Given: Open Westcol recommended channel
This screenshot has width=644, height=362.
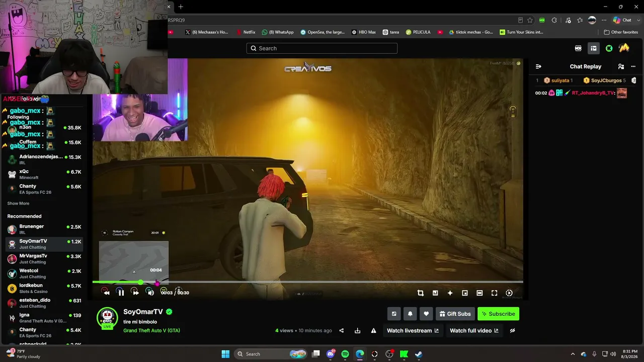Looking at the screenshot, I should tap(44, 274).
